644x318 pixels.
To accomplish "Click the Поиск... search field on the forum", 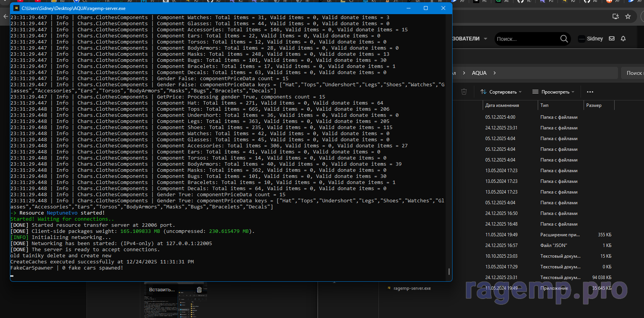I will (526, 39).
